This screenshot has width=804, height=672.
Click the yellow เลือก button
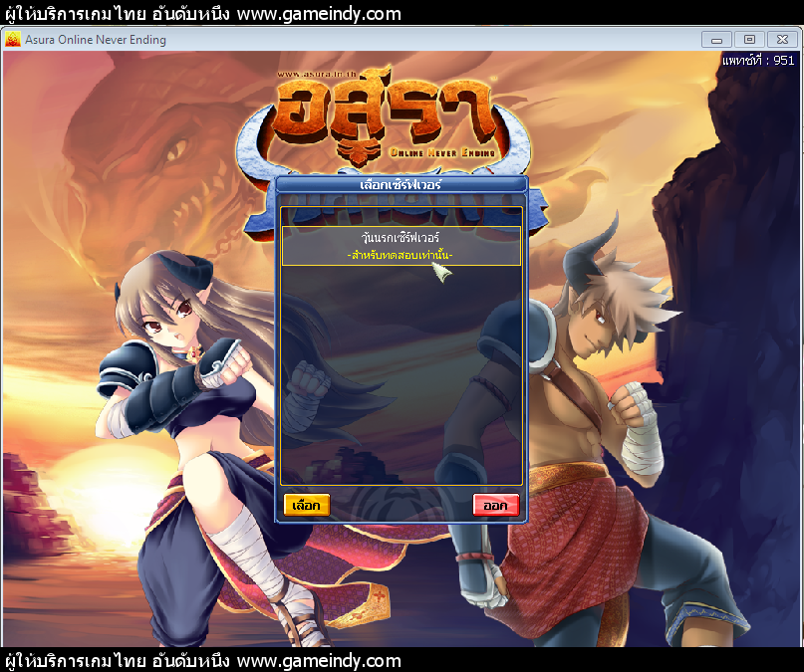click(x=307, y=505)
